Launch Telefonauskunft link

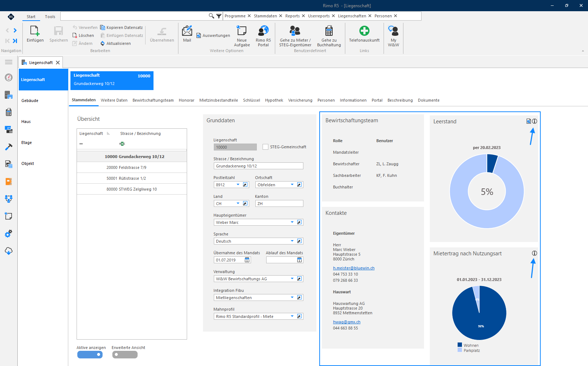click(x=364, y=34)
